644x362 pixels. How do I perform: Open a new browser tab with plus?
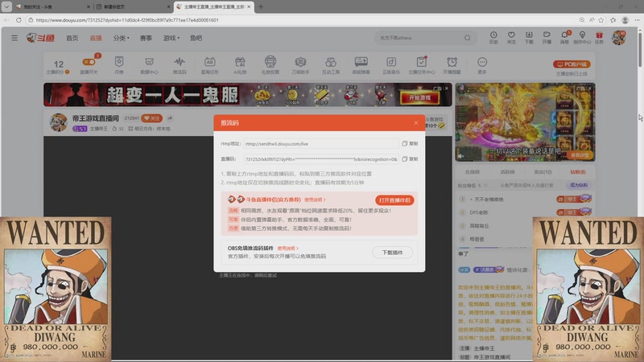coord(261,6)
